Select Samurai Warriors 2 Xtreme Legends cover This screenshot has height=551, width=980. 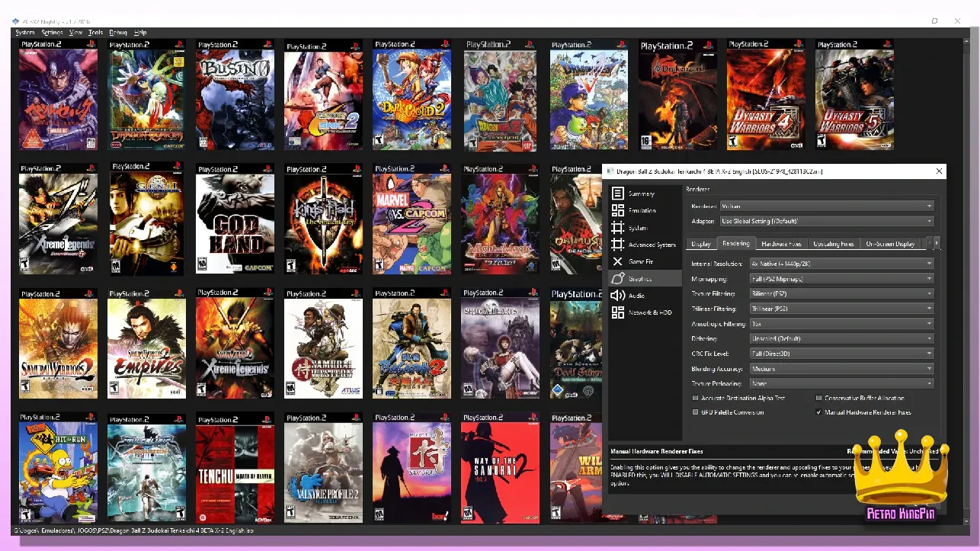pos(235,343)
